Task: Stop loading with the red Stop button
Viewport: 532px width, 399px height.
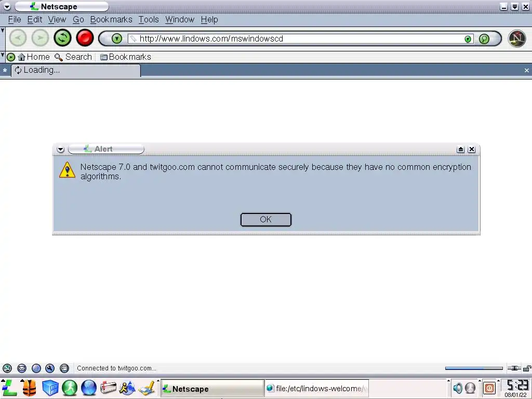Action: (x=85, y=37)
